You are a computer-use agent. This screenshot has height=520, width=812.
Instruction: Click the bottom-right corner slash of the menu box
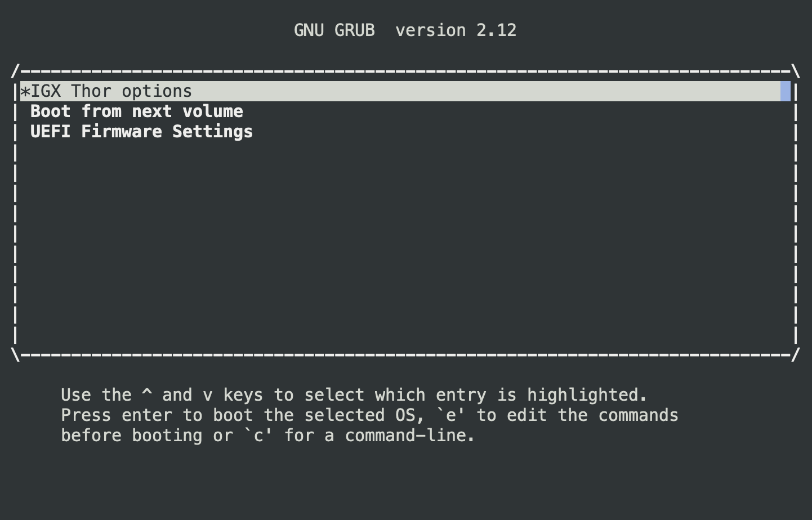tap(796, 355)
